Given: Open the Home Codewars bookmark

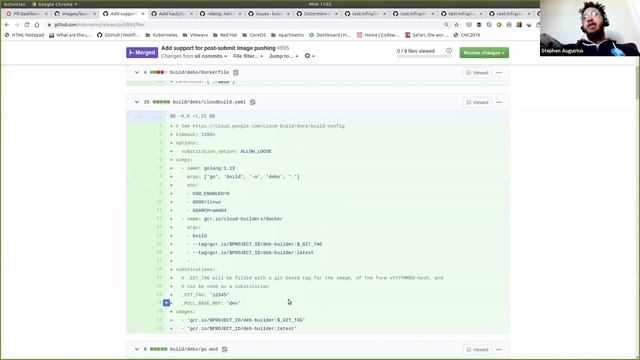Looking at the screenshot, I should coord(377,35).
